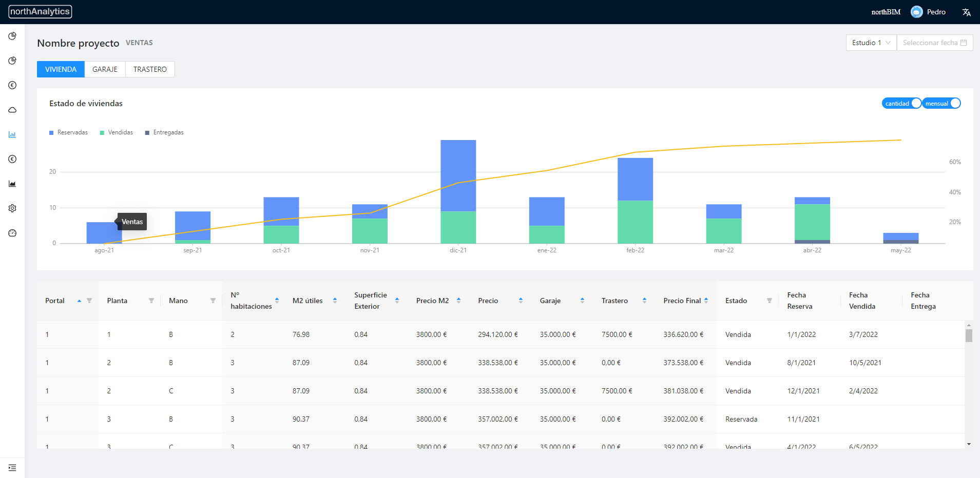Click the language translate icon
Viewport: 980px width, 478px height.
pyautogui.click(x=966, y=12)
